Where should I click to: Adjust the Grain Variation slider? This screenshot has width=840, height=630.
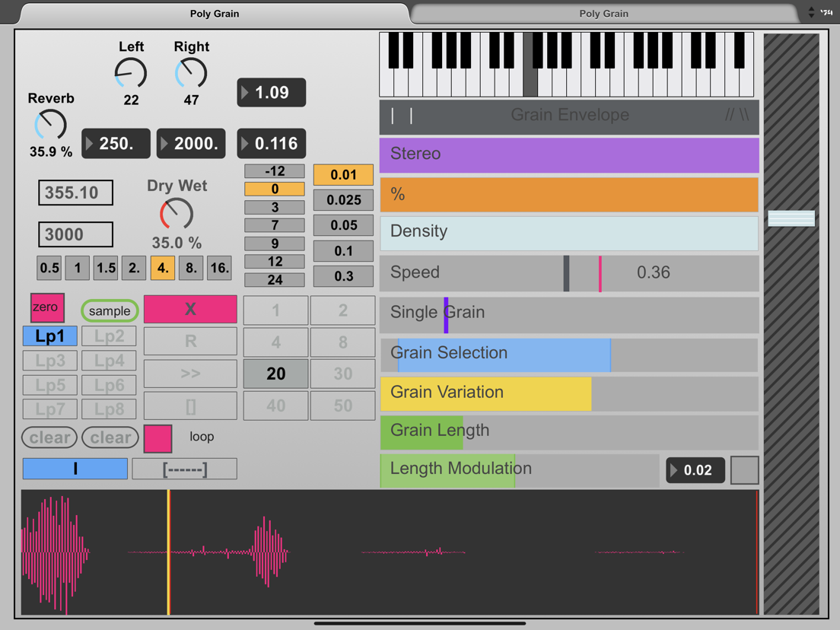pyautogui.click(x=569, y=394)
